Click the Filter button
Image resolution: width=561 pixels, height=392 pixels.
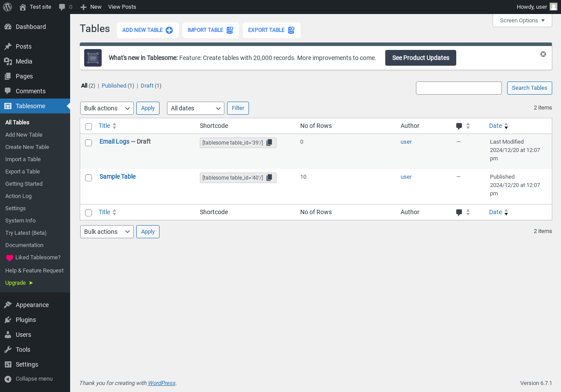[x=238, y=108]
